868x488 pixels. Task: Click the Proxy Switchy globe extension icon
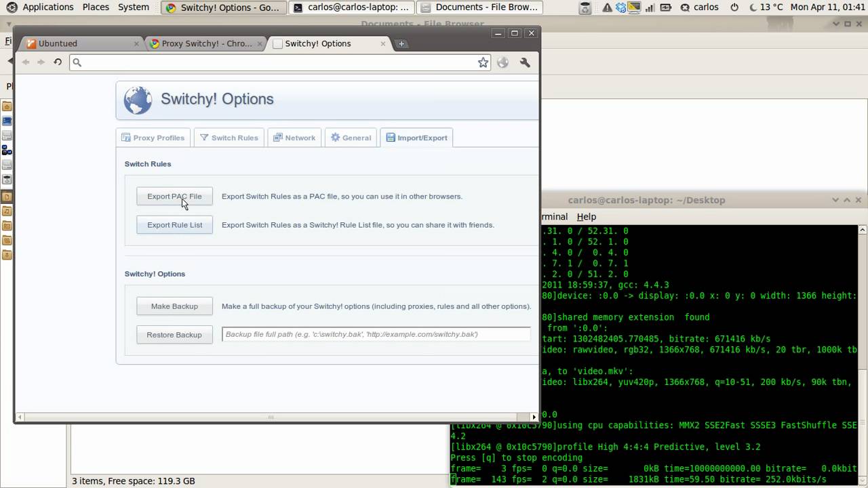(x=502, y=62)
